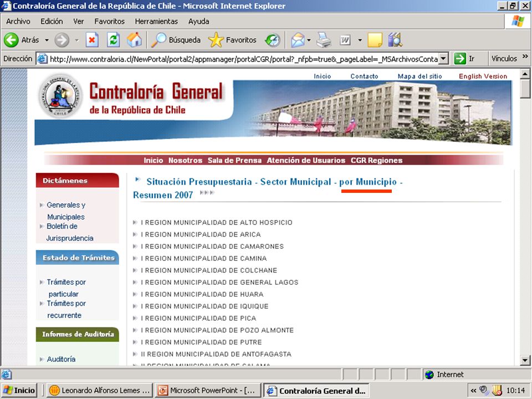
Task: Open the Búsqueda search magnifier
Action: pos(158,40)
